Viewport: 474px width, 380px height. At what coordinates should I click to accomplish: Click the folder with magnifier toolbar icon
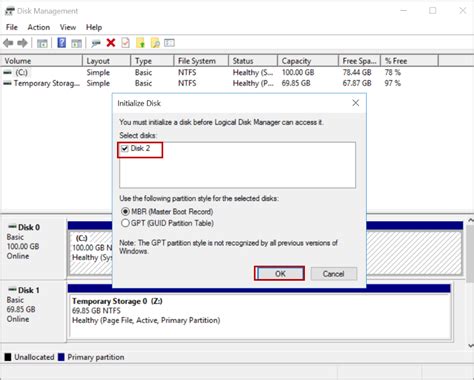(155, 43)
